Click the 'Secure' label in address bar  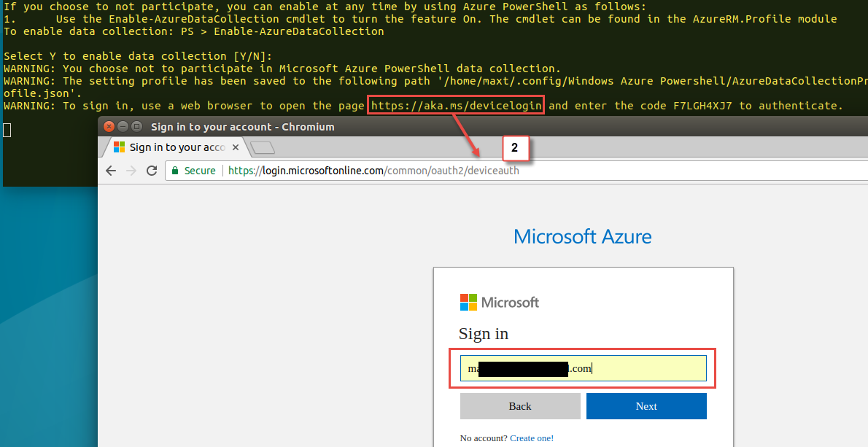point(200,171)
